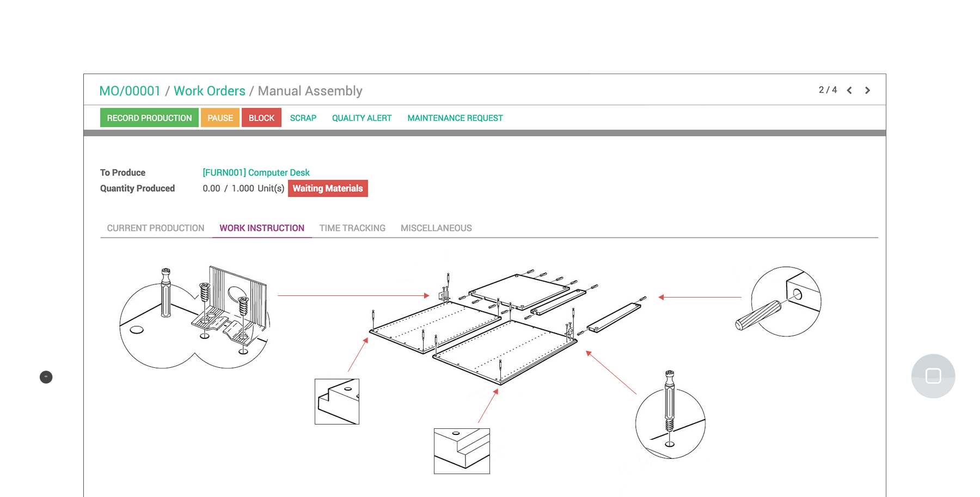Open the MISCELLANEOUS tab
Viewport: 980px width, 497px height.
tap(436, 228)
